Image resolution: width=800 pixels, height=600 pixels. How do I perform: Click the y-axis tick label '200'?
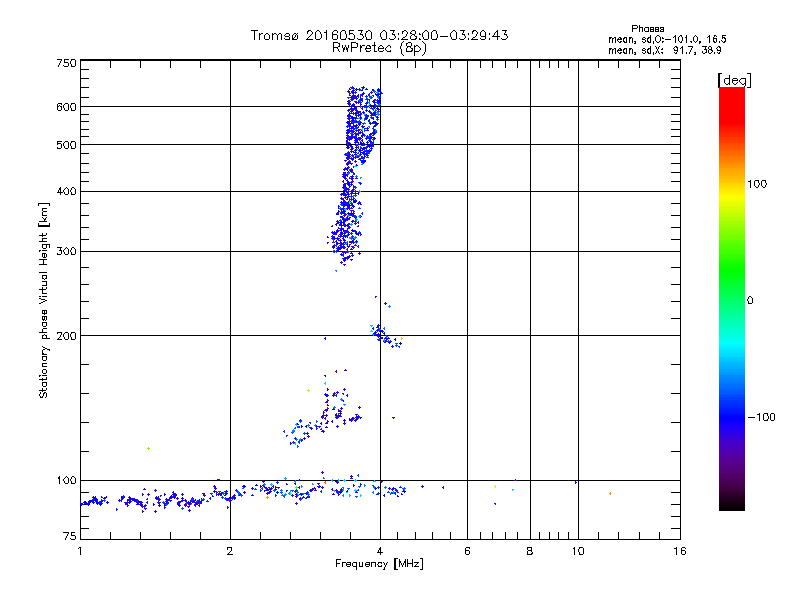click(66, 336)
